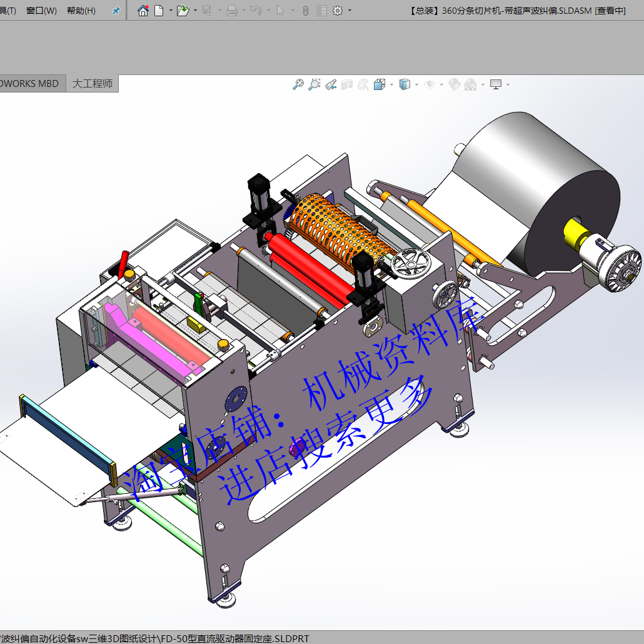Switch to the 大工程师 tab
Image resolution: width=644 pixels, height=644 pixels.
[93, 83]
